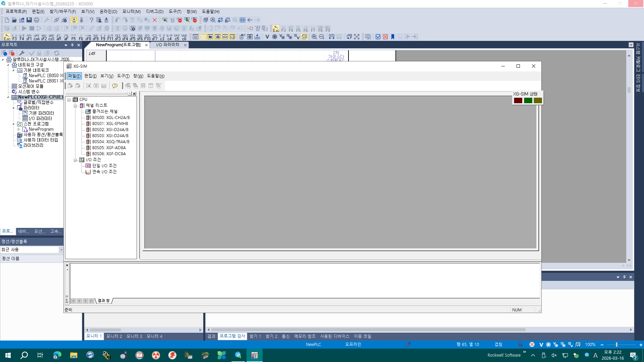The height and width of the screenshot is (362, 644).
Task: Click the highlighted Start Simulator toolbar icon
Action: pos(74,20)
